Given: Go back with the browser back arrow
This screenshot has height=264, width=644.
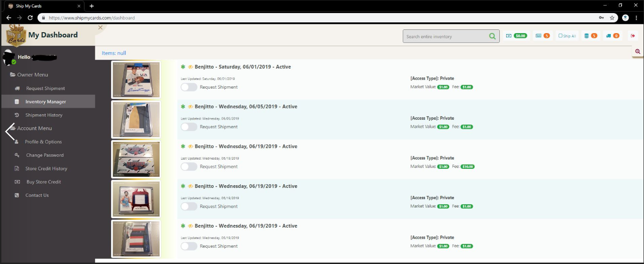Looking at the screenshot, I should point(8,18).
